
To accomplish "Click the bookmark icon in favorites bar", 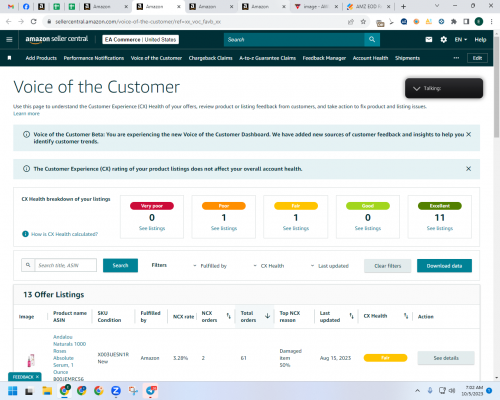I will (x=9, y=58).
